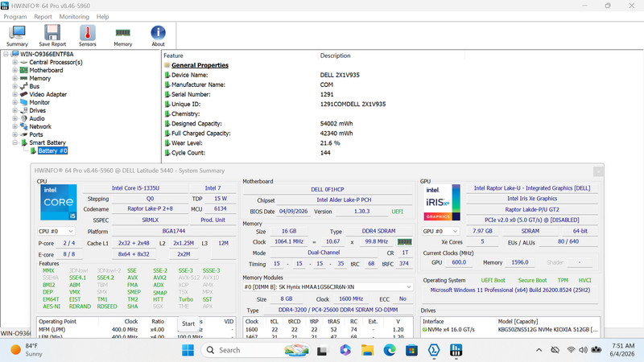Click the Description column header
Screen dimensions: 644x362
click(335, 56)
